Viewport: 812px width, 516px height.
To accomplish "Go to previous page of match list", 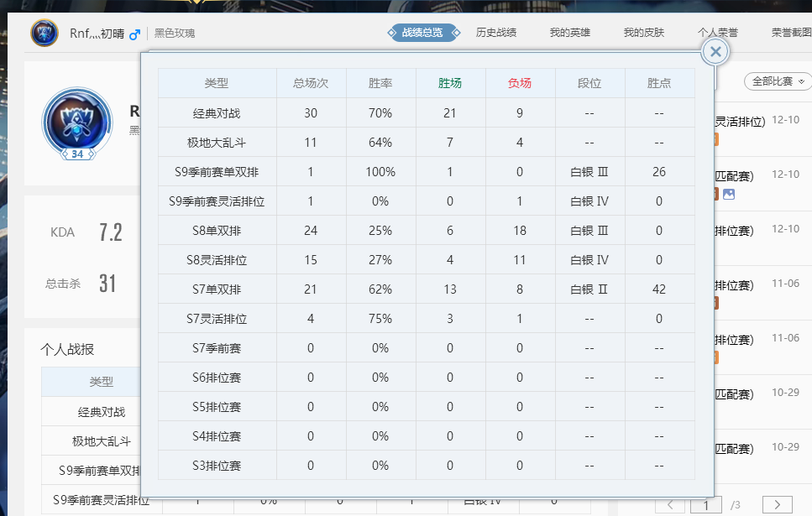I will (669, 504).
